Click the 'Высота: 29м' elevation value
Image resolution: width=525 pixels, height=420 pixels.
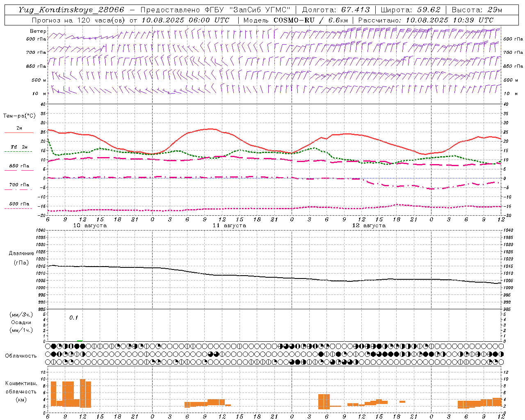477,10
